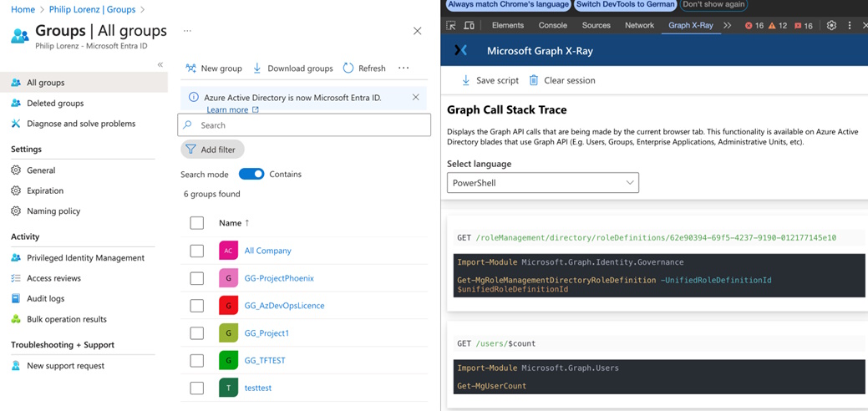Image resolution: width=868 pixels, height=411 pixels.
Task: Click Switch DevTools to German
Action: pyautogui.click(x=625, y=4)
